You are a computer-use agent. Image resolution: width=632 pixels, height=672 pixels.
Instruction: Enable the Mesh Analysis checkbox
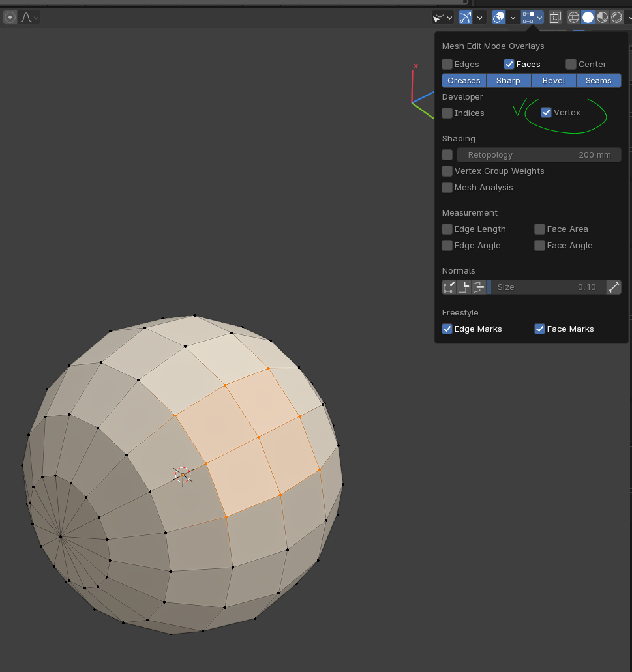pyautogui.click(x=447, y=187)
